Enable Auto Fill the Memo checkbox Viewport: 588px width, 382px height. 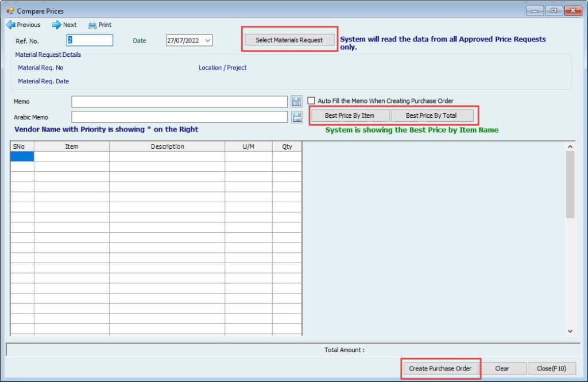pos(311,101)
